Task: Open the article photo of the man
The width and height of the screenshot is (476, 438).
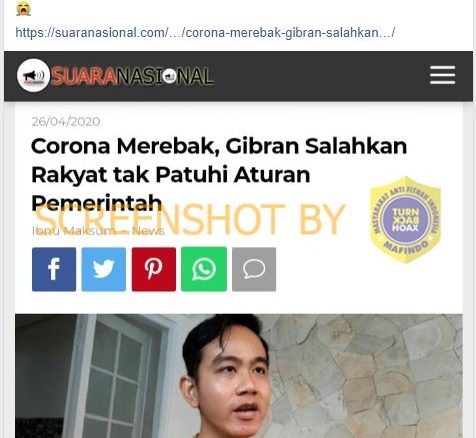Action: (x=239, y=376)
